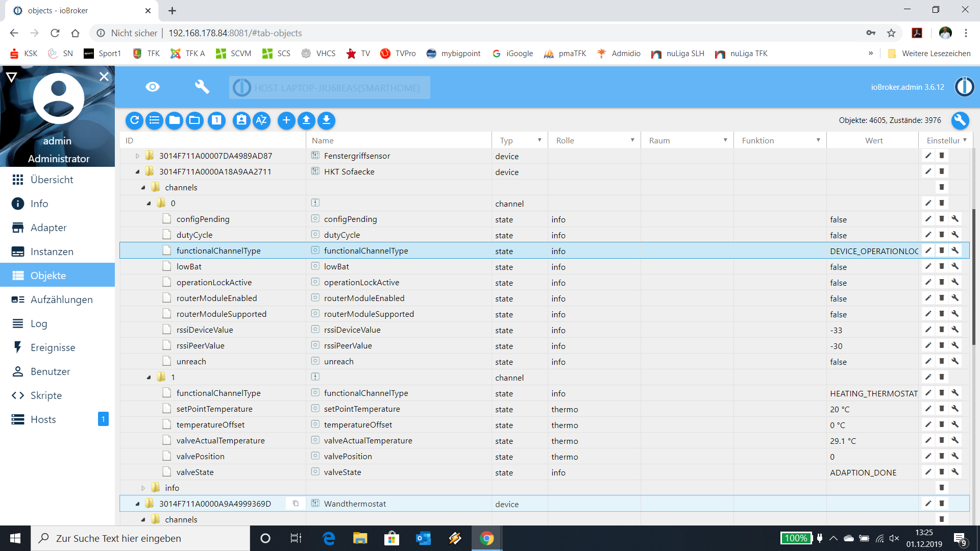This screenshot has width=980, height=551.
Task: Open custom settings wrench for configPending
Action: [x=955, y=219]
